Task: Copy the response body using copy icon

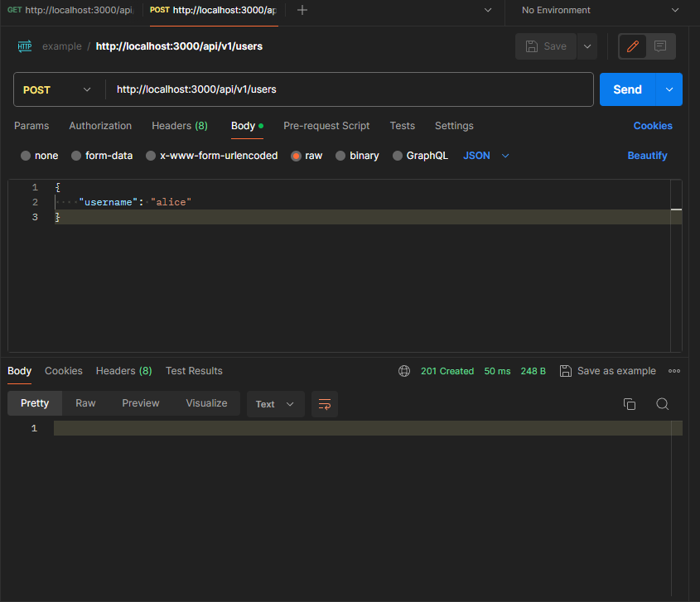Action: click(x=630, y=403)
